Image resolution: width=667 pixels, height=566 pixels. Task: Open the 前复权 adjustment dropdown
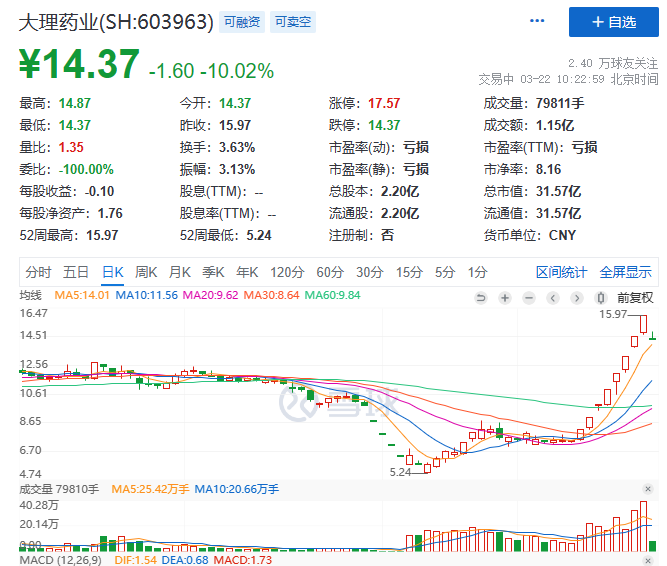(635, 298)
